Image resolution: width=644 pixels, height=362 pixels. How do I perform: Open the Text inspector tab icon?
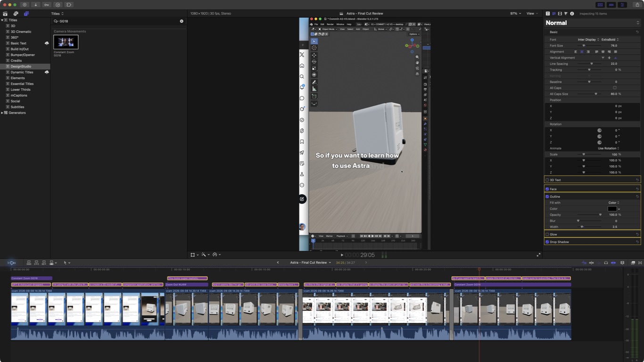[554, 14]
